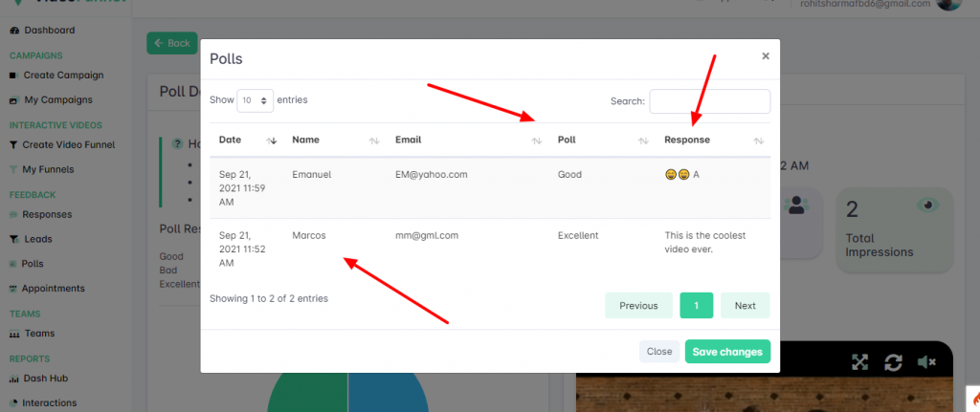This screenshot has width=980, height=412.
Task: Click the Create Video Funnel filter icon
Action: point(13,145)
